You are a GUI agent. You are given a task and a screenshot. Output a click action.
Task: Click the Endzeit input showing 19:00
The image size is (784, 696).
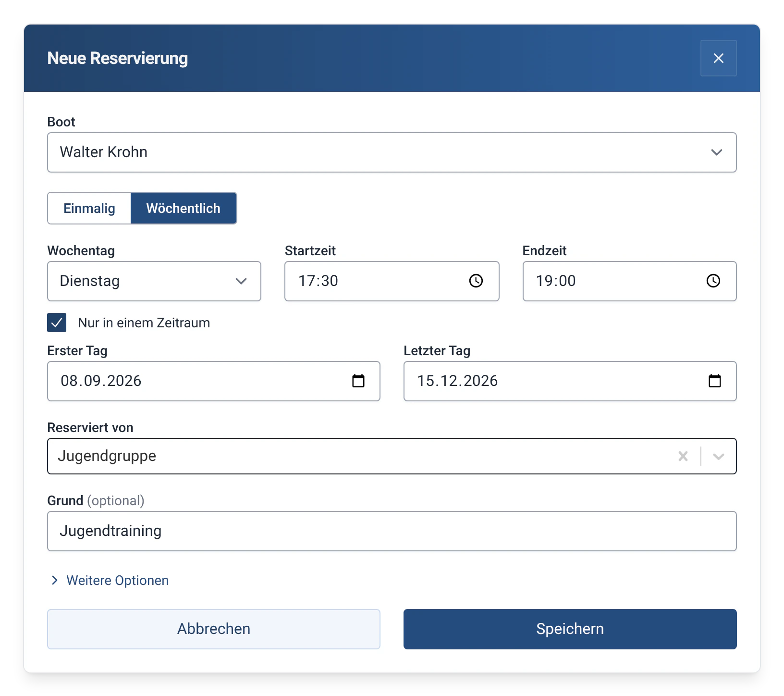pyautogui.click(x=629, y=281)
